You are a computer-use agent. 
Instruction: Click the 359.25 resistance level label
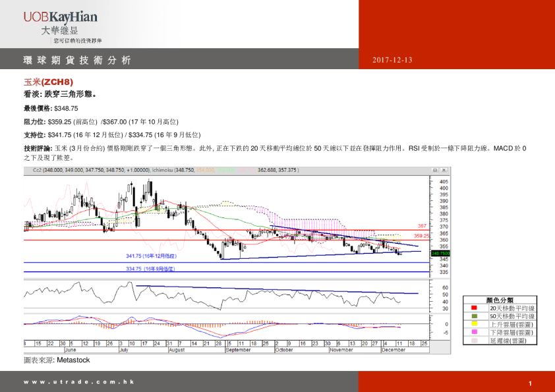pos(421,235)
